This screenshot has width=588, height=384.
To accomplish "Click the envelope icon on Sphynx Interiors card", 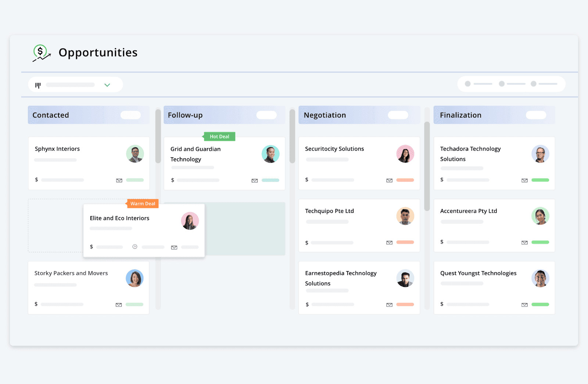I will (x=119, y=180).
